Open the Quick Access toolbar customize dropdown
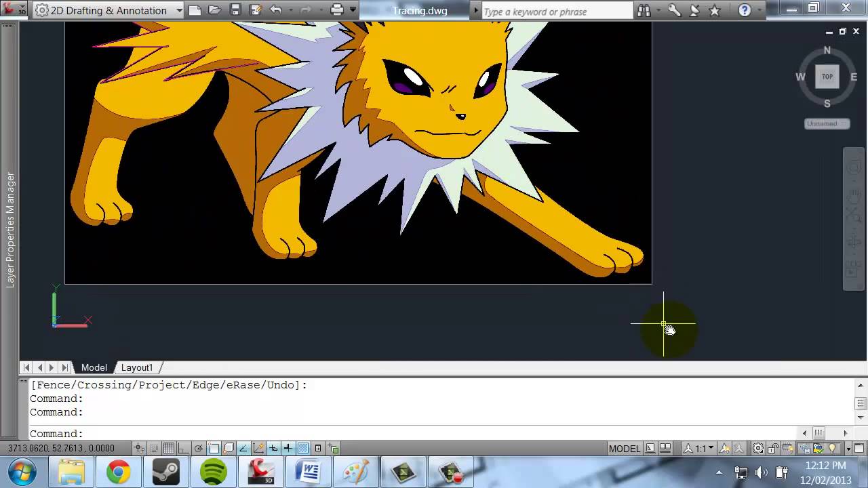This screenshot has height=488, width=868. tap(353, 10)
